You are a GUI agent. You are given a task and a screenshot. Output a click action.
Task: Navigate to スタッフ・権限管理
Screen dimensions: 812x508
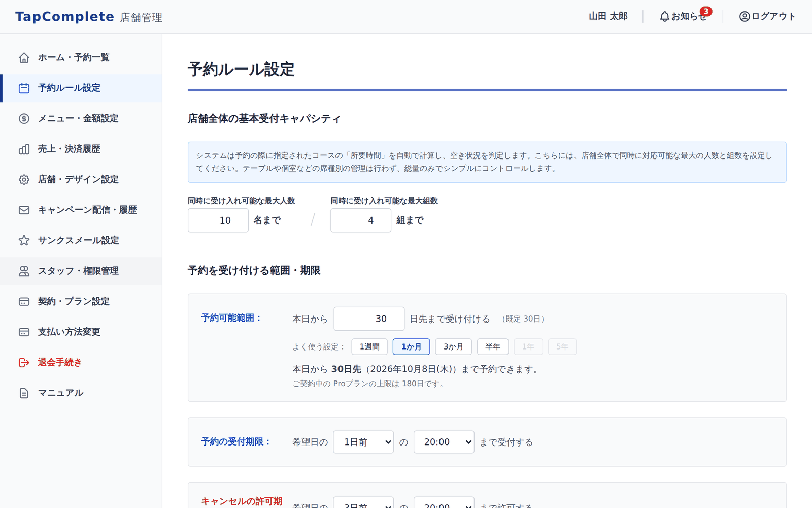[x=81, y=271]
